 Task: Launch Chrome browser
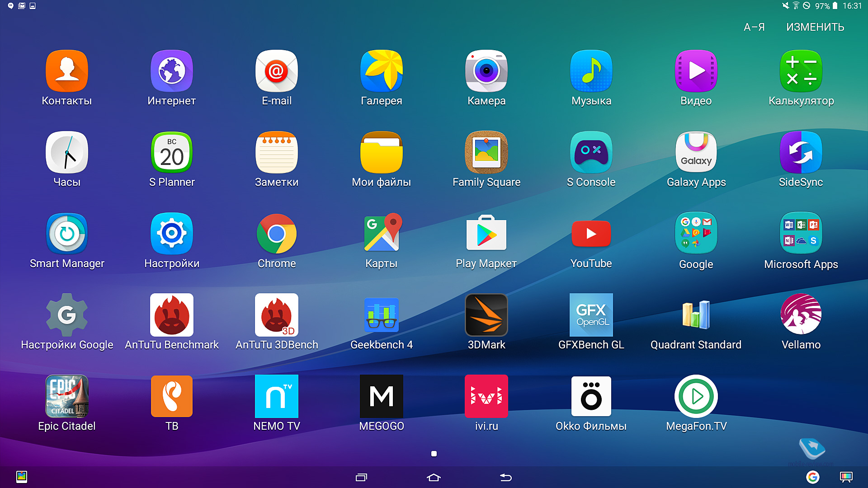[277, 234]
